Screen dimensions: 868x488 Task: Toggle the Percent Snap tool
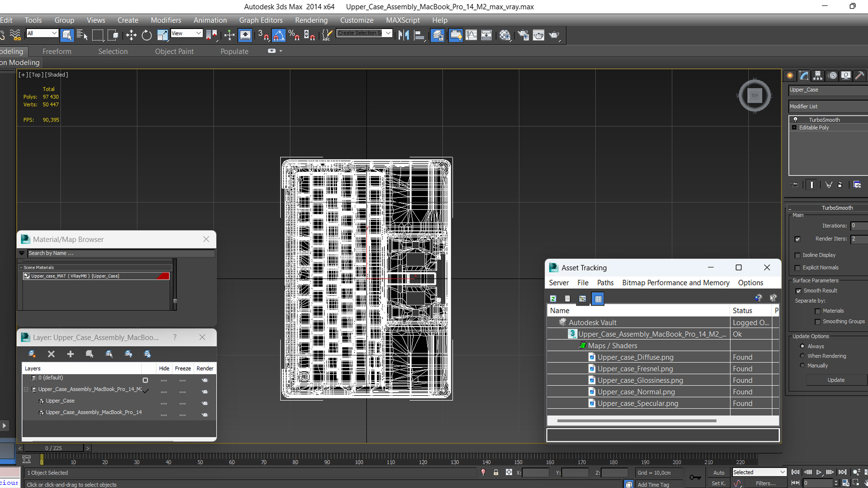(294, 35)
